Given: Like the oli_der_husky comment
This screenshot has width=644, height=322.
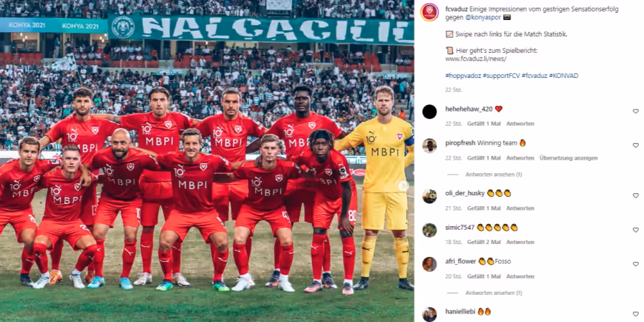Looking at the screenshot, I should (635, 196).
